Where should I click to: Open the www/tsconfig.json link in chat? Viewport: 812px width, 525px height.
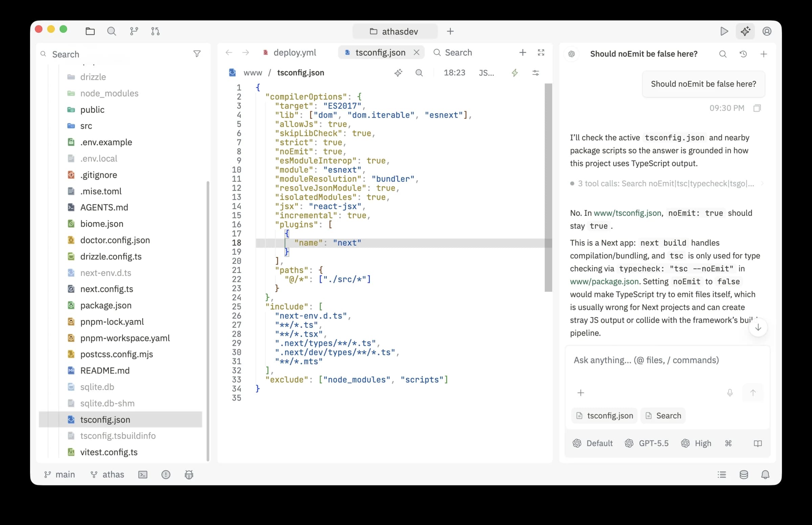(x=627, y=213)
